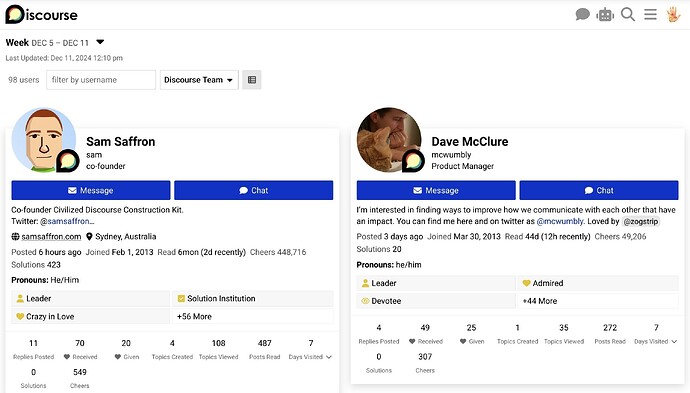The image size is (690, 393).
Task: Open Dave's Leader badge
Action: [436, 283]
